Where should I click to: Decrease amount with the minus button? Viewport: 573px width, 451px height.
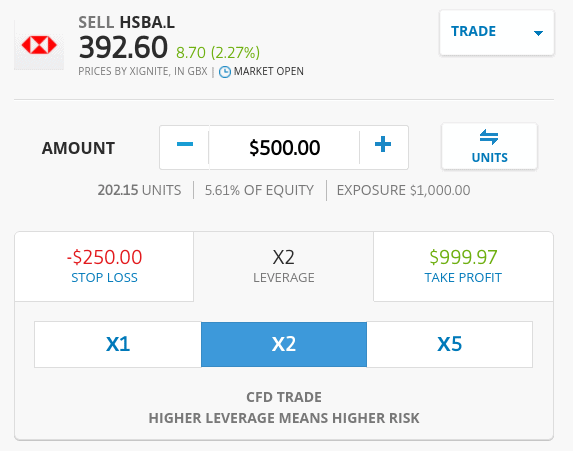[185, 147]
